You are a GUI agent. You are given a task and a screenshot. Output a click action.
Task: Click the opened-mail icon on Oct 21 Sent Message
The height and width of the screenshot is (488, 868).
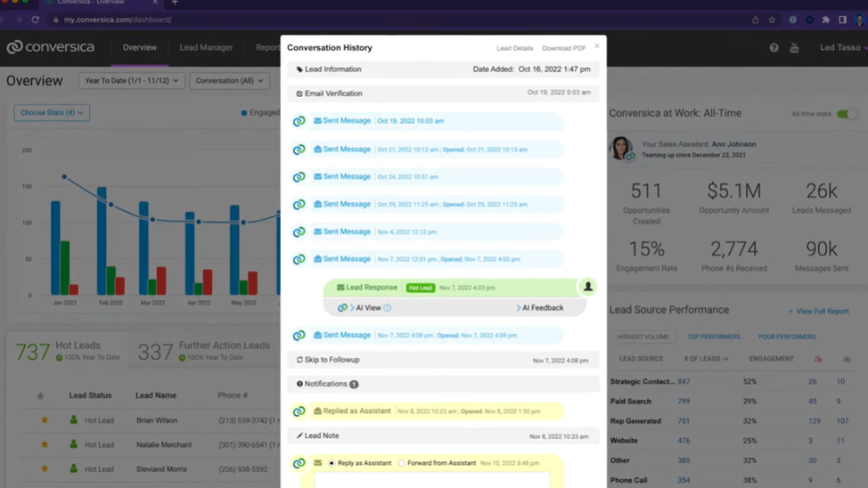click(318, 149)
